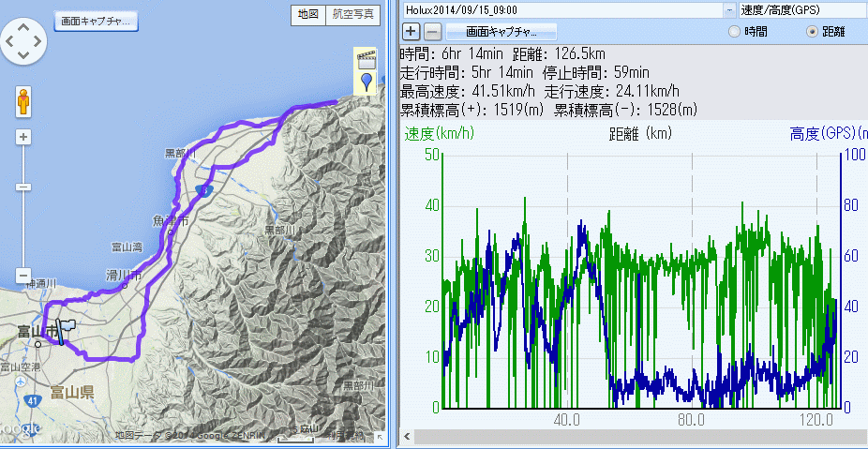Click the blue pin marker icon

[367, 82]
